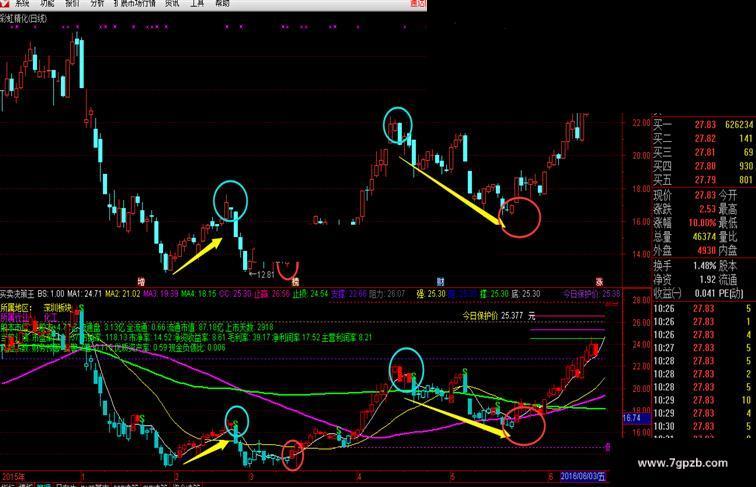Open the 分析 menu
Image resolution: width=756 pixels, height=487 pixels.
coord(97,3)
